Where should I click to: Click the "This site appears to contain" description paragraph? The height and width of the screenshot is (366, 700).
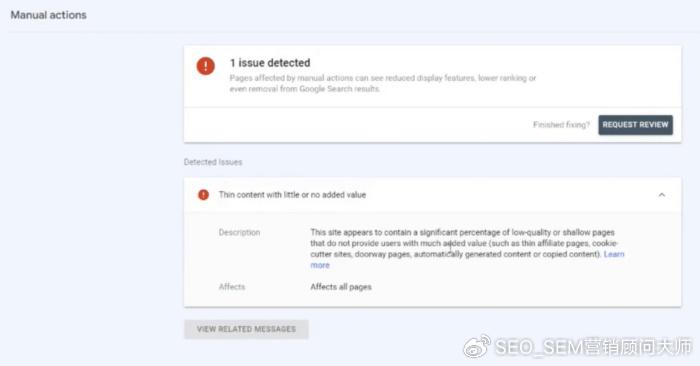[467, 249]
